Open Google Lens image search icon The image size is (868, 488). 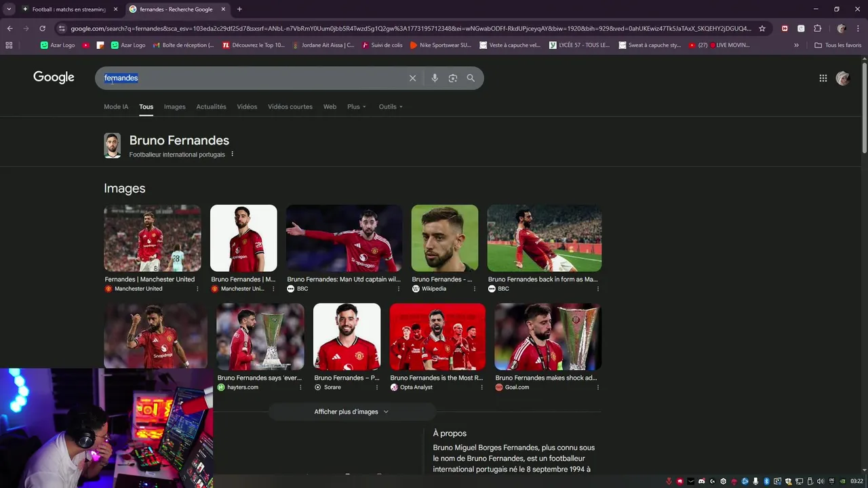point(453,78)
